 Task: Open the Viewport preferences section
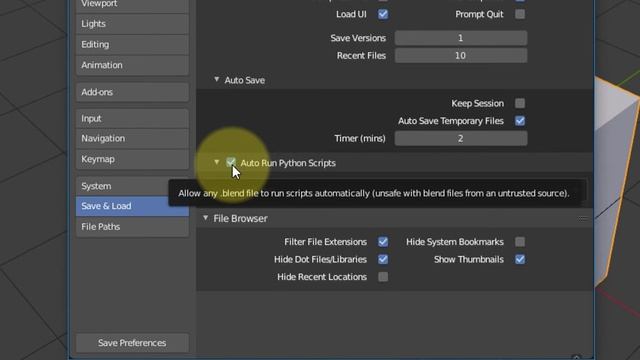132,5
